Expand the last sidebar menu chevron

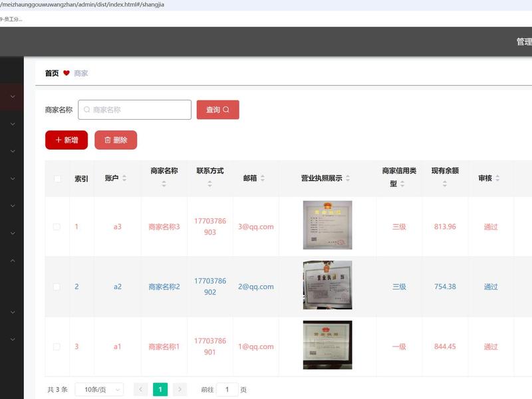[x=13, y=339]
